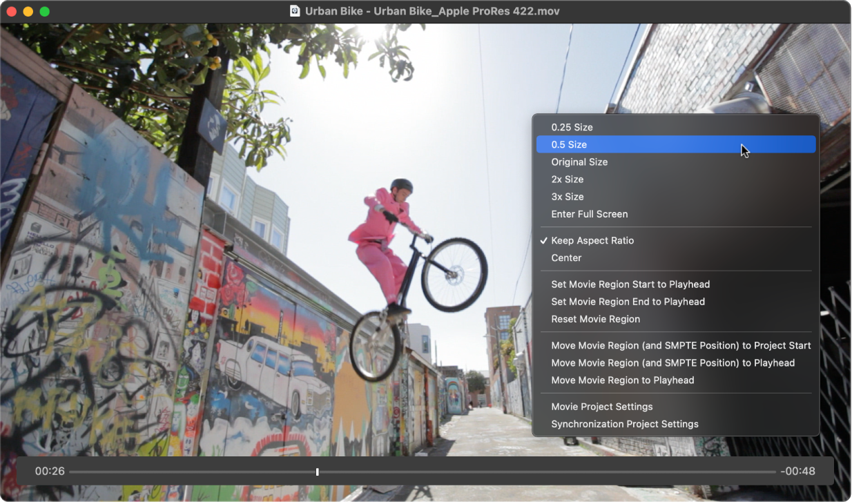Click the green full screen window button

pyautogui.click(x=45, y=11)
